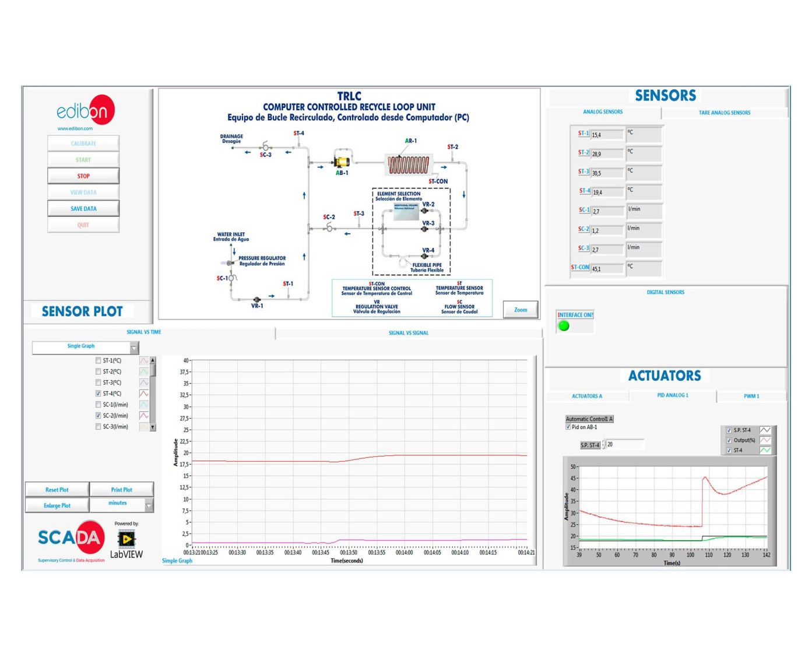
Task: Click the VR-1 regulation valve symbol
Action: point(257,299)
